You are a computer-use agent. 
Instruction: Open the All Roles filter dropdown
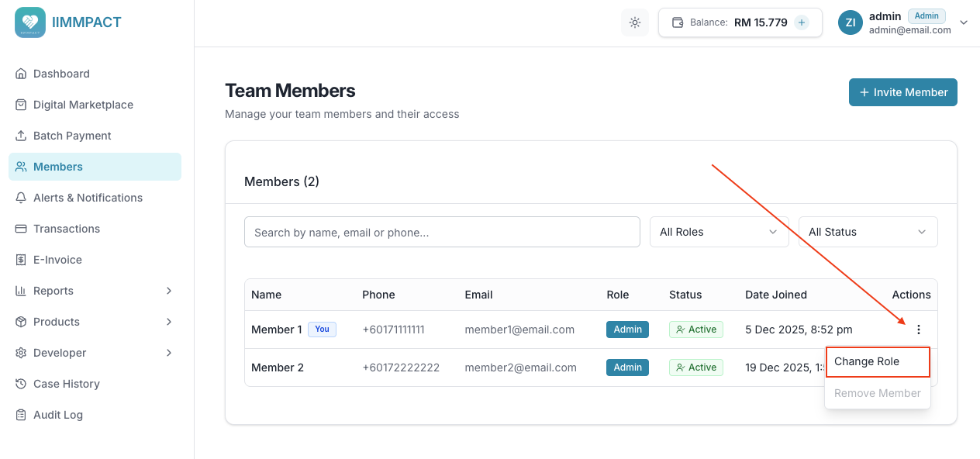[x=719, y=231]
